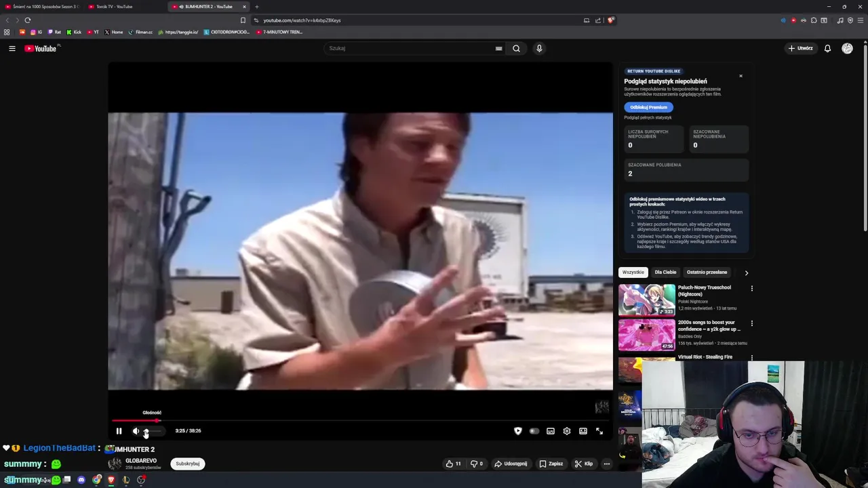Click the shield icon in player controls

(518, 431)
